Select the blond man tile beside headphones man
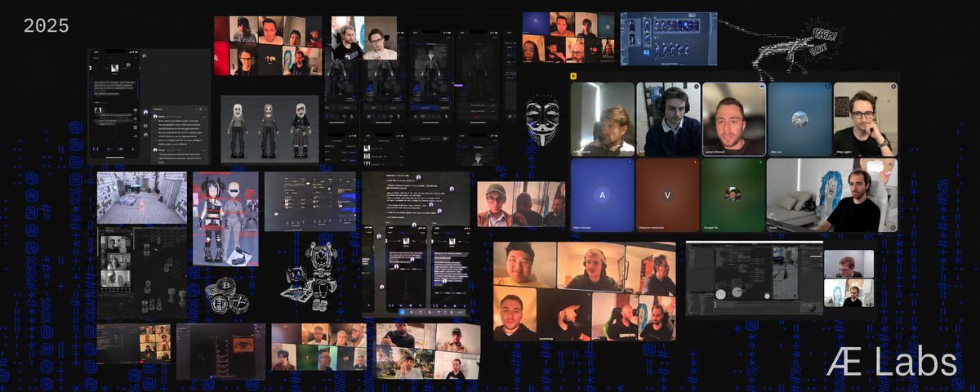 point(603,119)
